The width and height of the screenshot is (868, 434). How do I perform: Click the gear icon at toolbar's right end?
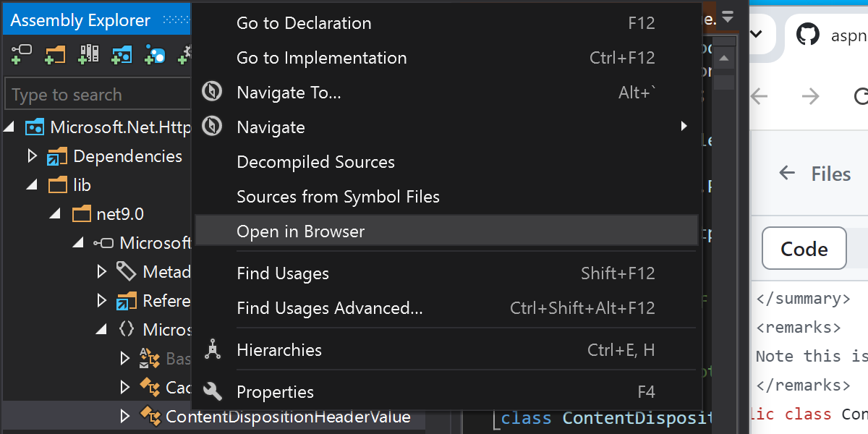[187, 53]
